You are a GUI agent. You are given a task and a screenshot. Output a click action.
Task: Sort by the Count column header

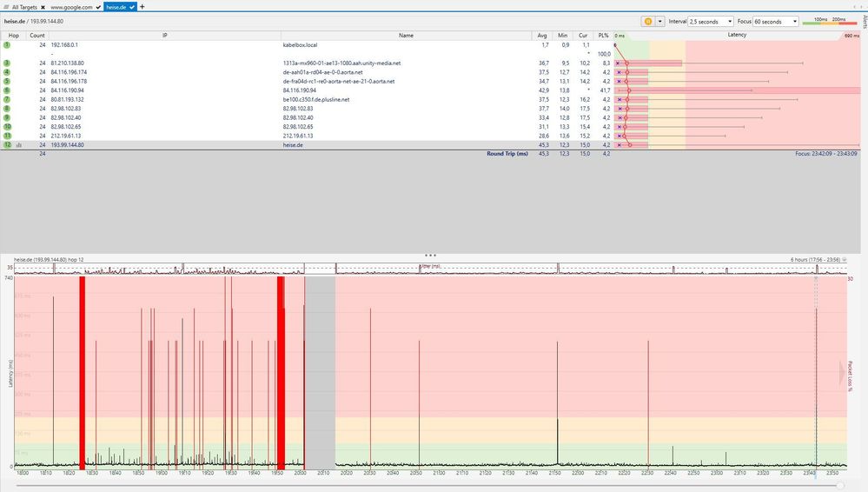[x=37, y=35]
